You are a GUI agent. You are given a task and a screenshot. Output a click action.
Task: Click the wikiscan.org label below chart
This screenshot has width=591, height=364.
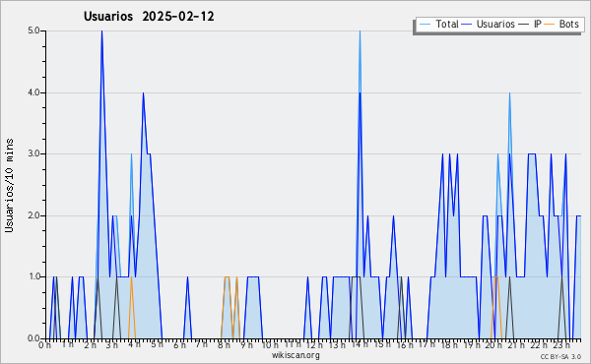[295, 355]
